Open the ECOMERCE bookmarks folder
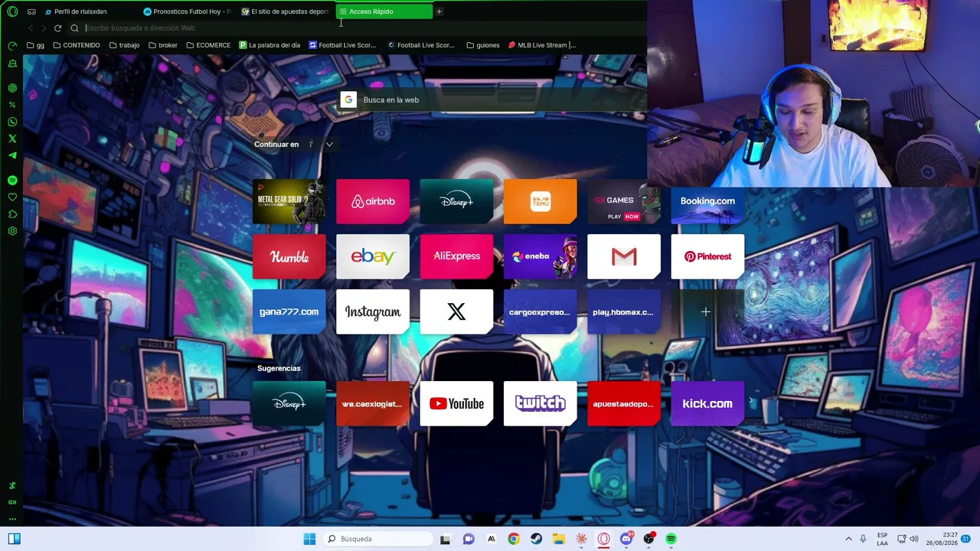This screenshot has width=980, height=551. click(208, 45)
